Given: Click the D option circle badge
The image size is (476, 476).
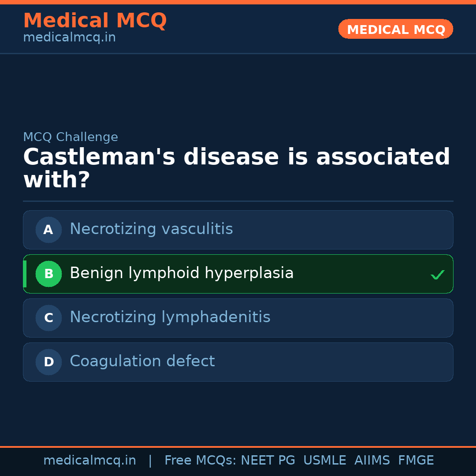Looking at the screenshot, I should [48, 362].
